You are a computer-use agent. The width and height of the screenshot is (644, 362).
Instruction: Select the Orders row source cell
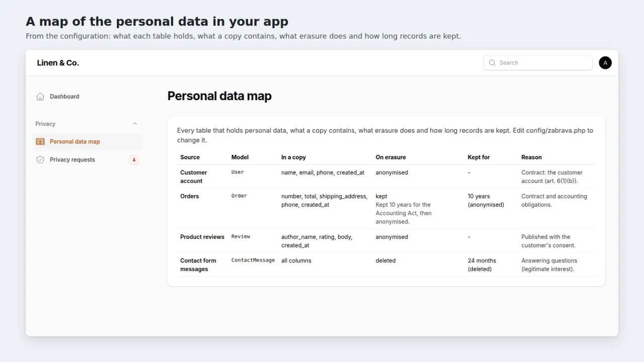point(190,196)
